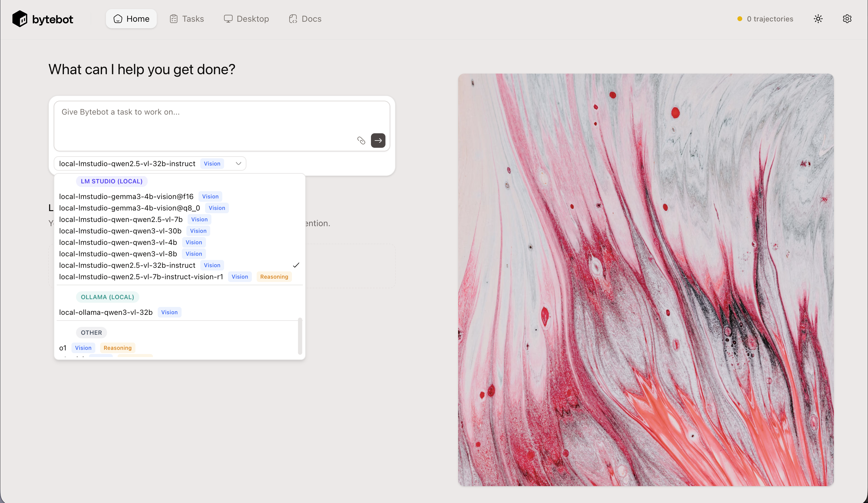This screenshot has width=868, height=503.
Task: Click the bytebot logo icon
Action: tap(20, 19)
